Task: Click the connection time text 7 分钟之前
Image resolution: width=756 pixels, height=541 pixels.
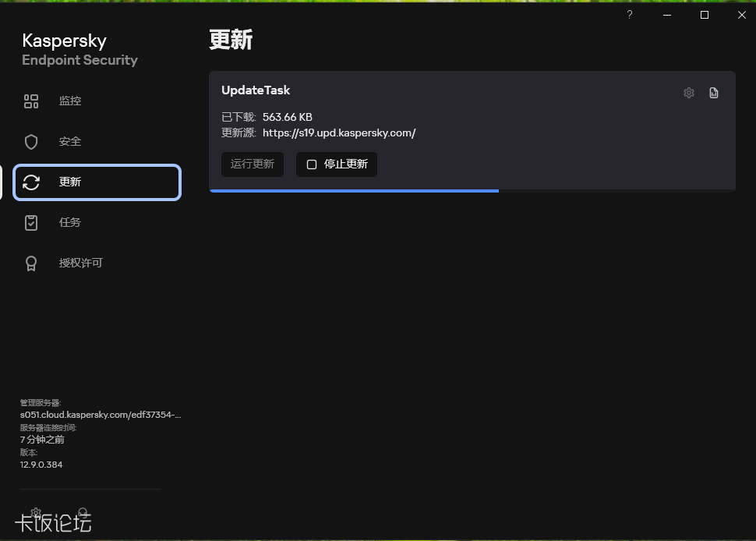Action: click(42, 440)
